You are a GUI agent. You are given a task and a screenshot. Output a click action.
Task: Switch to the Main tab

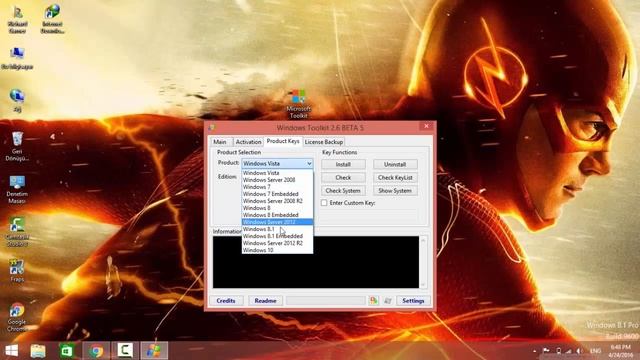point(221,142)
